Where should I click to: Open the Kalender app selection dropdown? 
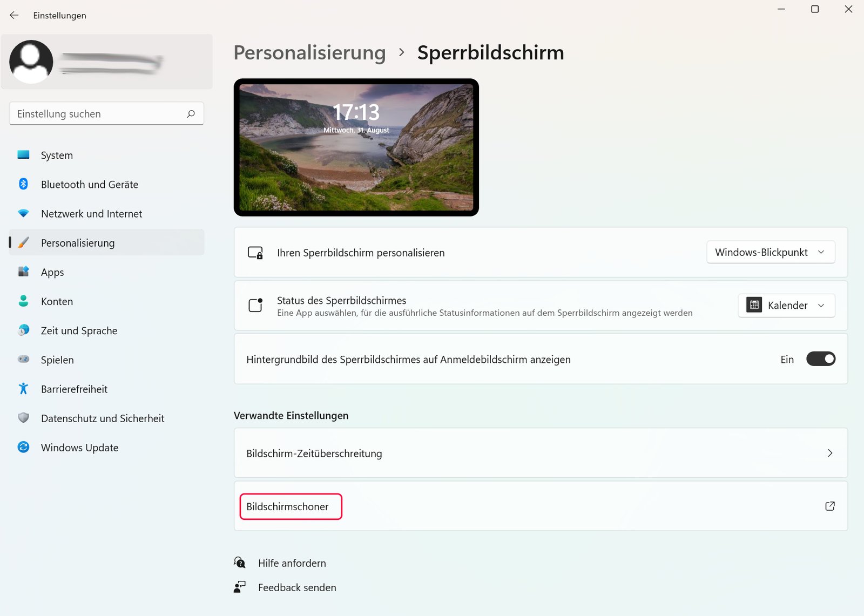(x=786, y=305)
